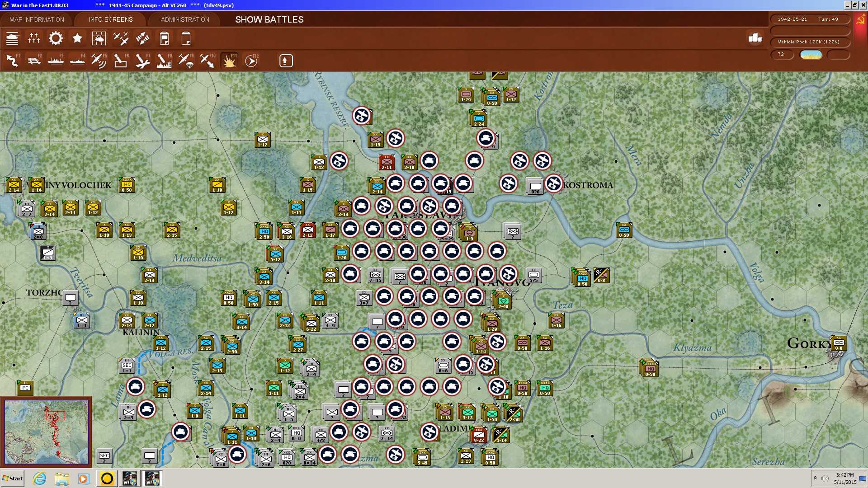Image resolution: width=868 pixels, height=488 pixels.
Task: Click the minimap overview thumbnail
Action: click(x=46, y=432)
